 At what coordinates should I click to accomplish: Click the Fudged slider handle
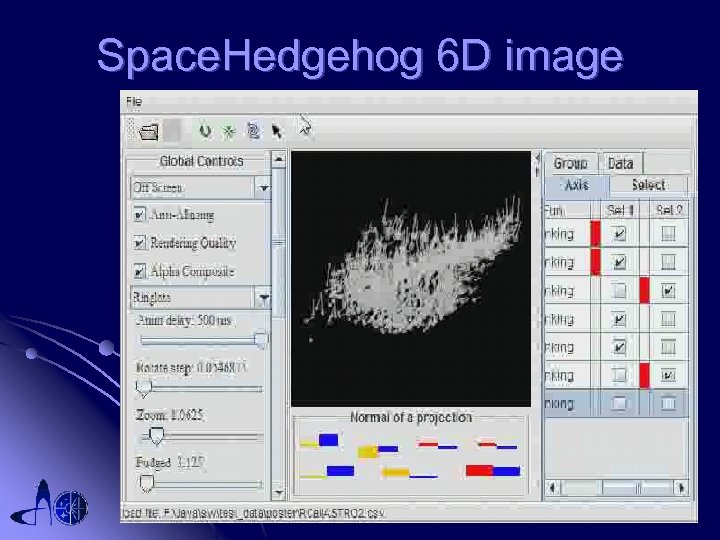[146, 484]
